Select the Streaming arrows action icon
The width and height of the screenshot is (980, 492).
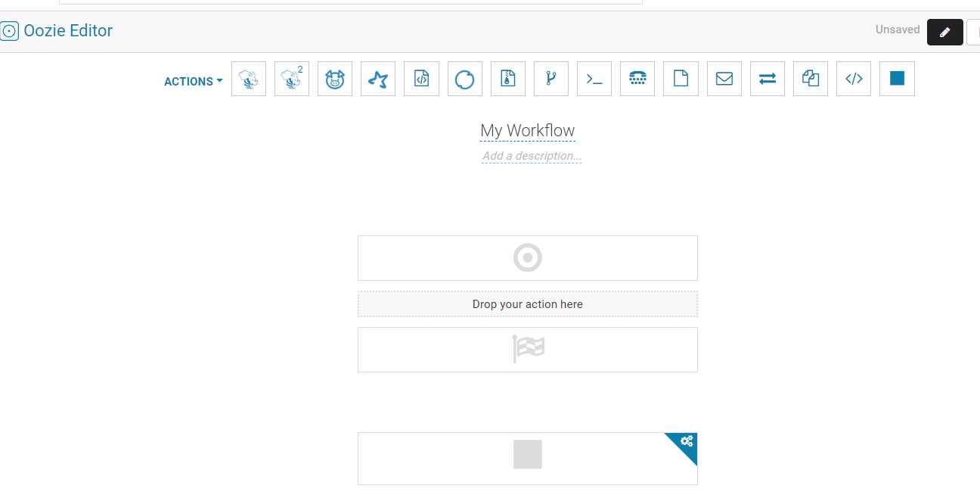click(x=768, y=79)
